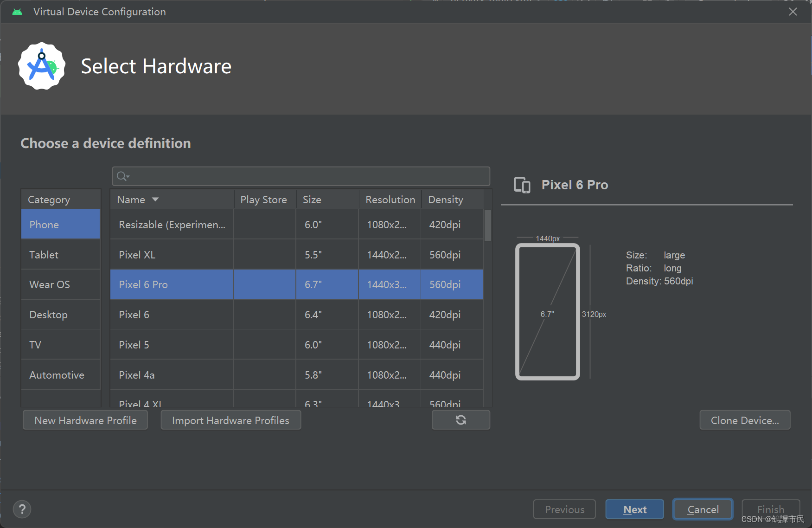Select Pixel 4 XL device row

297,399
